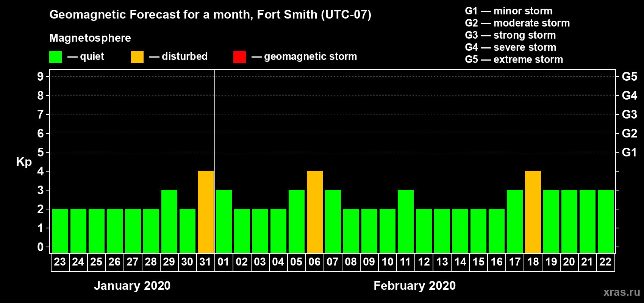This screenshot has height=303, width=644.
Task: Click the red geomagnetic storm legend swatch
Action: tap(239, 57)
